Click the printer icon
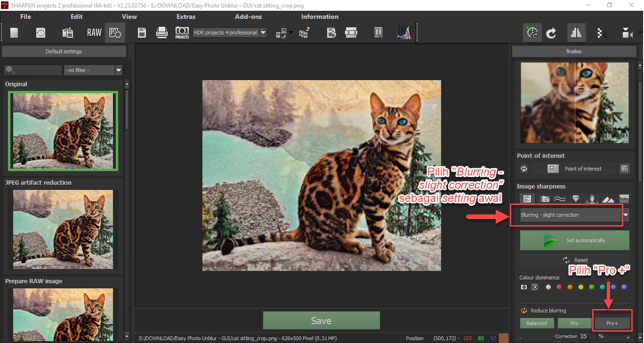The width and height of the screenshot is (644, 343). coord(162,33)
